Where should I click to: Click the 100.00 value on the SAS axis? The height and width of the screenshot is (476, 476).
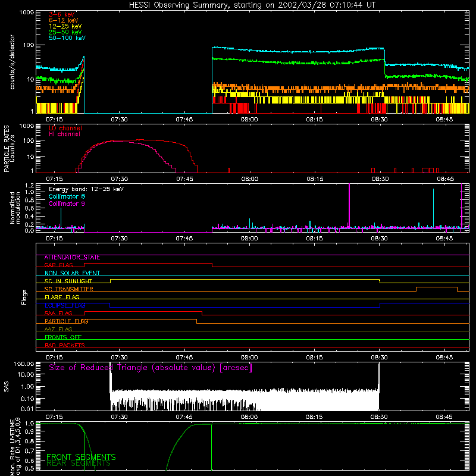tap(24, 364)
